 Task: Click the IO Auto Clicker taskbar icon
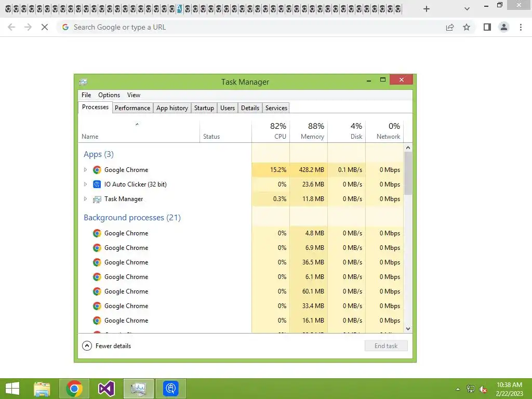(170, 389)
